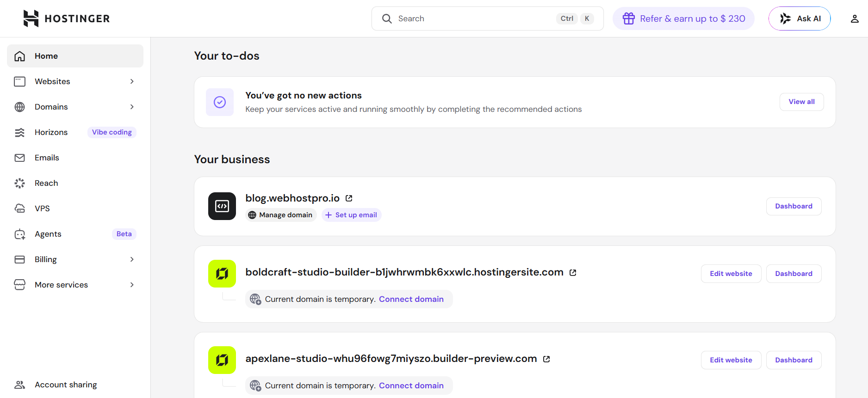
Task: Focus the Search input field
Action: point(488,18)
